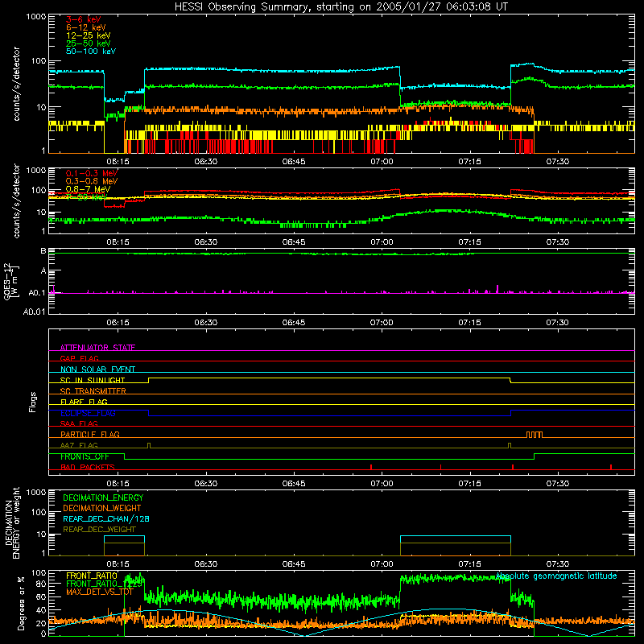Pick the ATTENUATOR_STATE flag label
The image size is (644, 644).
click(97, 348)
